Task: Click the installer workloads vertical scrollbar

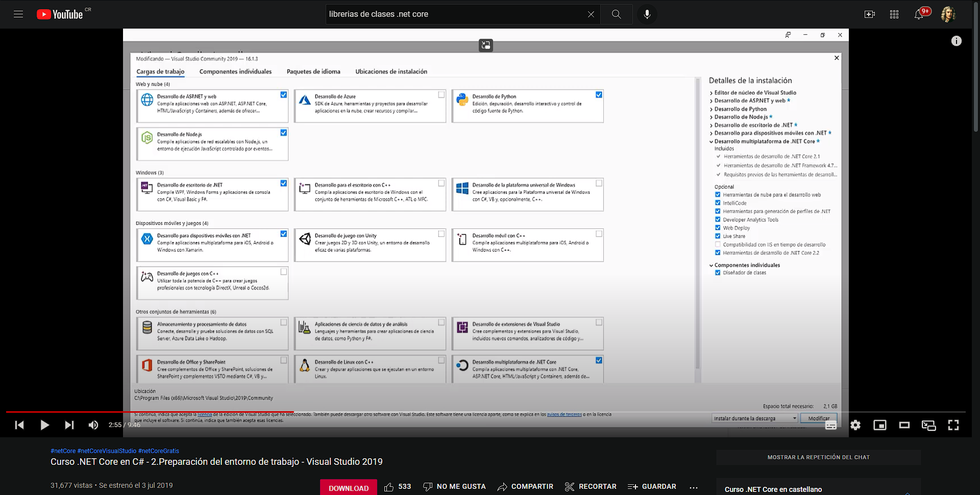Action: [698, 223]
